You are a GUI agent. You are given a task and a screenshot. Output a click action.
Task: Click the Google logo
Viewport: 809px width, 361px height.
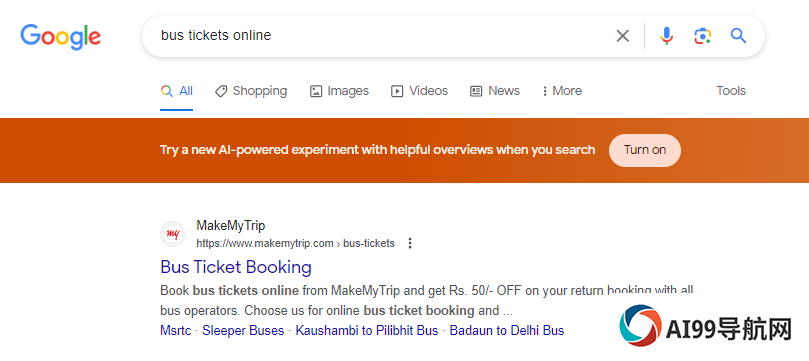click(x=60, y=37)
